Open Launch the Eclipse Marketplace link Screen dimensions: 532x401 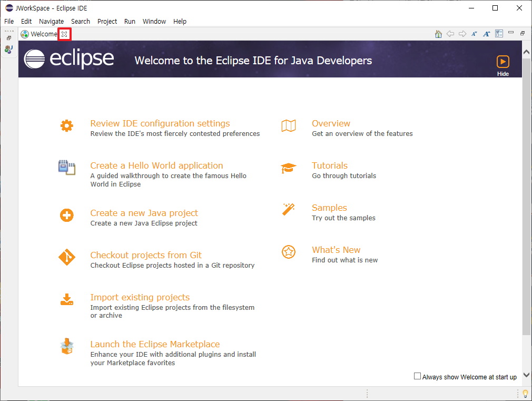coord(155,344)
